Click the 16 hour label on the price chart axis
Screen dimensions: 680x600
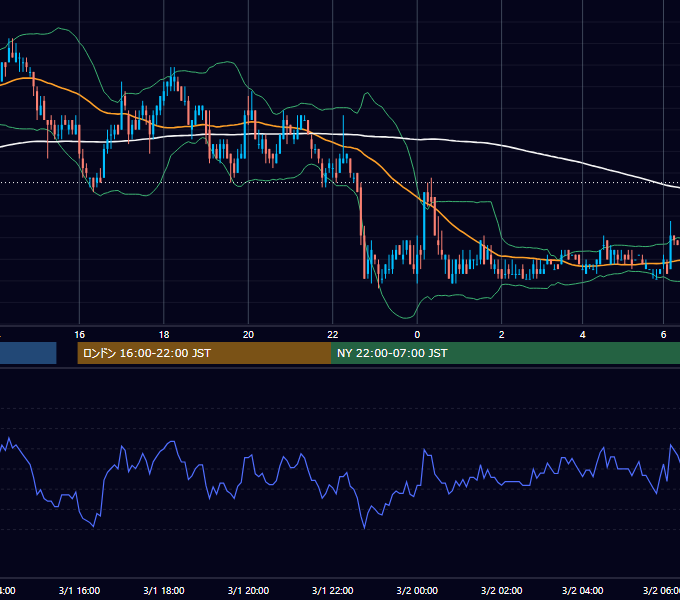tap(79, 335)
